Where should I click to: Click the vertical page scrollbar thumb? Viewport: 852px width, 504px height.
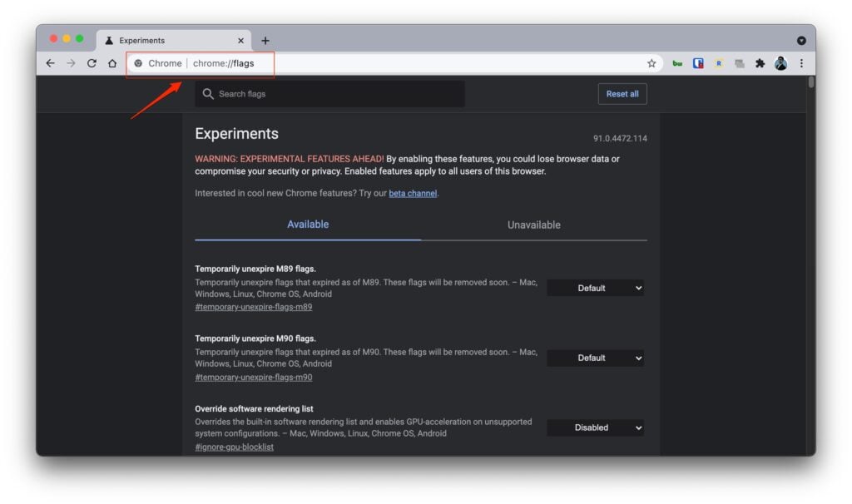click(810, 82)
